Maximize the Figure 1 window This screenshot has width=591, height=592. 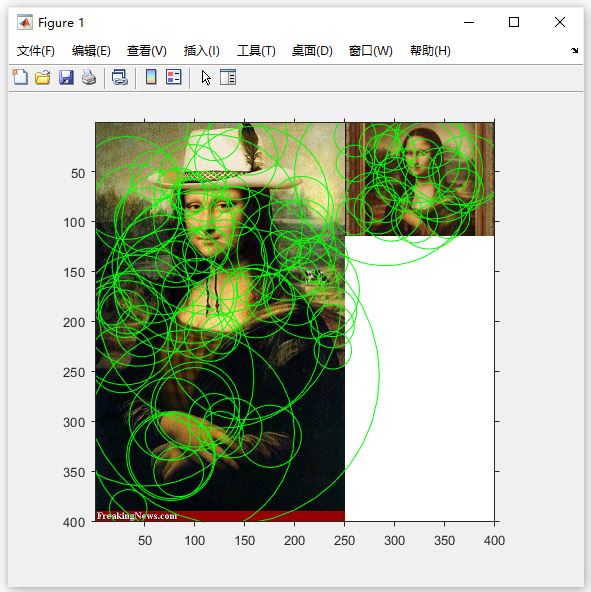514,22
